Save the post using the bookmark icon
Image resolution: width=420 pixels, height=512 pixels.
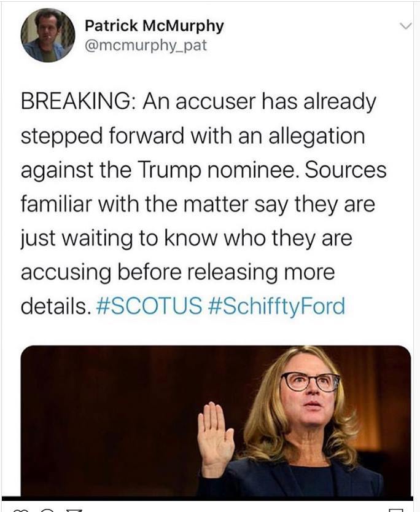click(396, 510)
